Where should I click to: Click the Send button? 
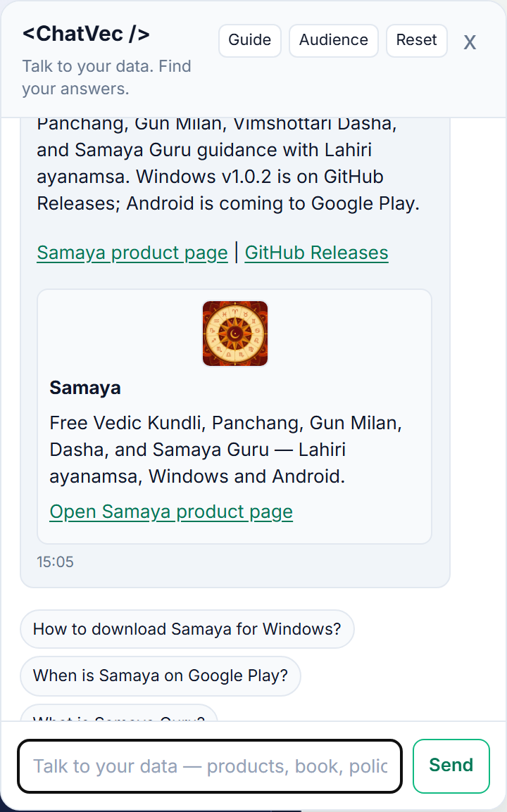click(x=451, y=766)
